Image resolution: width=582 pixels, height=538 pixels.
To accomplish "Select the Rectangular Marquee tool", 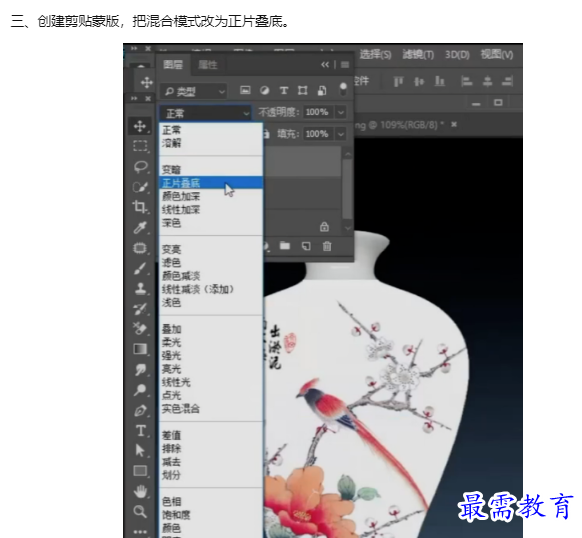I will (x=140, y=146).
